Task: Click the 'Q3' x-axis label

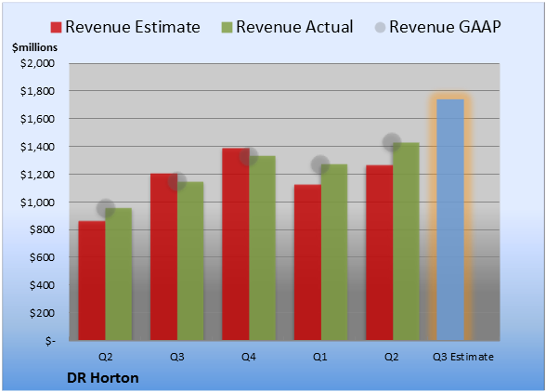Action: coord(176,357)
